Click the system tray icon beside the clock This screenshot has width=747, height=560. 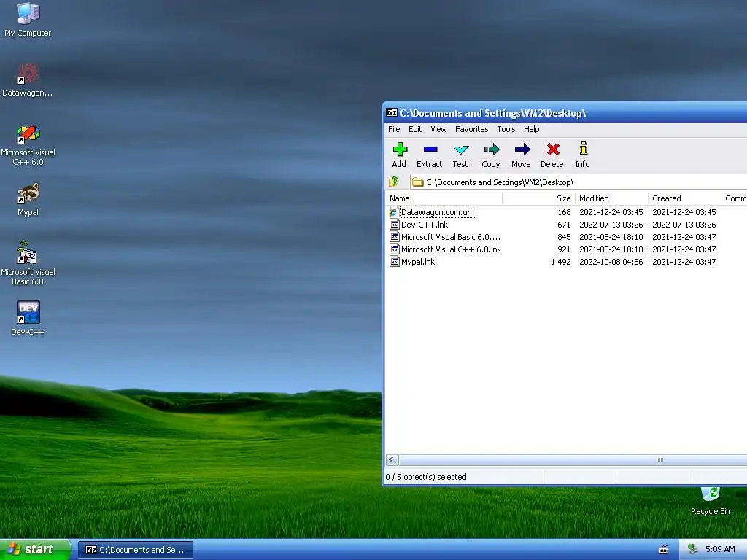point(693,549)
